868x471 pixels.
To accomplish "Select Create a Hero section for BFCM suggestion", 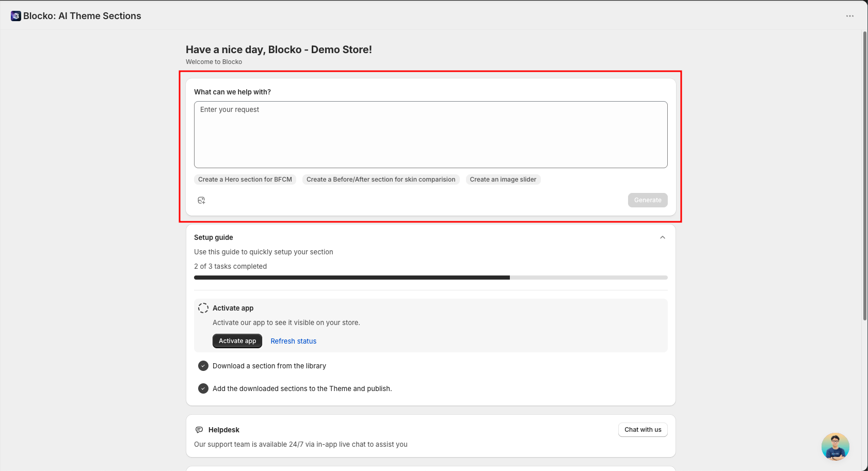I will (245, 180).
